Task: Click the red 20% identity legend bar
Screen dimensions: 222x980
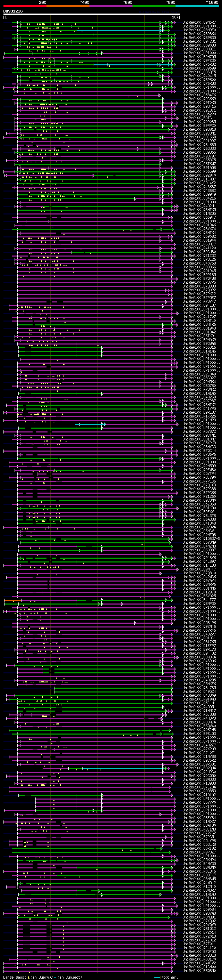Action: point(25,6)
